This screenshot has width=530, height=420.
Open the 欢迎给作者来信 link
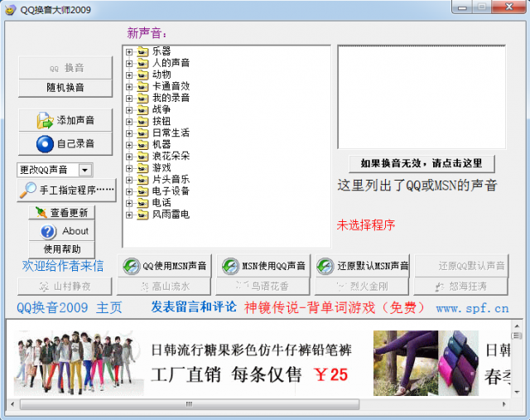click(63, 266)
